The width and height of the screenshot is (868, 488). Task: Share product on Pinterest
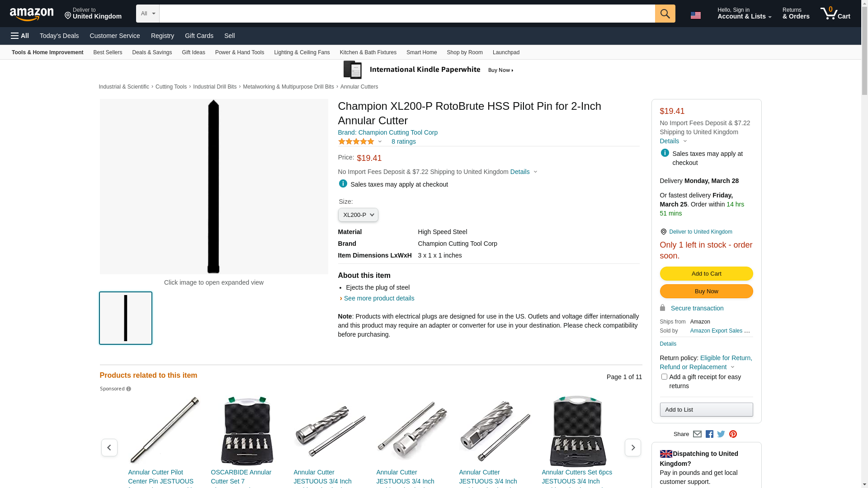tap(733, 434)
